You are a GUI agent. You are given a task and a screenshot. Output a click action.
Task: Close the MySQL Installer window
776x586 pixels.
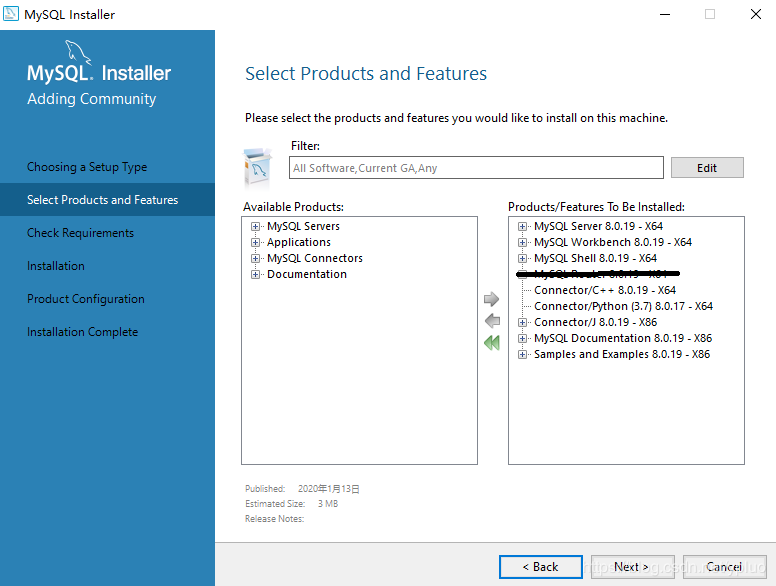pos(755,14)
